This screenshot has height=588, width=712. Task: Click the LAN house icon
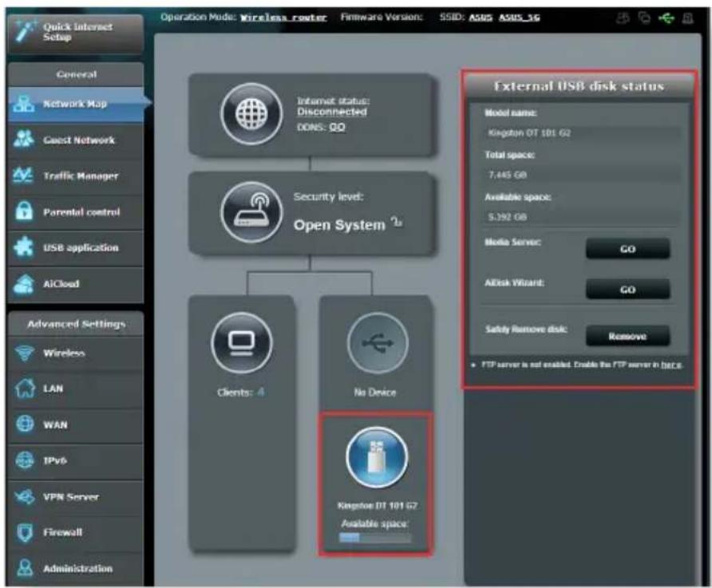pyautogui.click(x=24, y=389)
